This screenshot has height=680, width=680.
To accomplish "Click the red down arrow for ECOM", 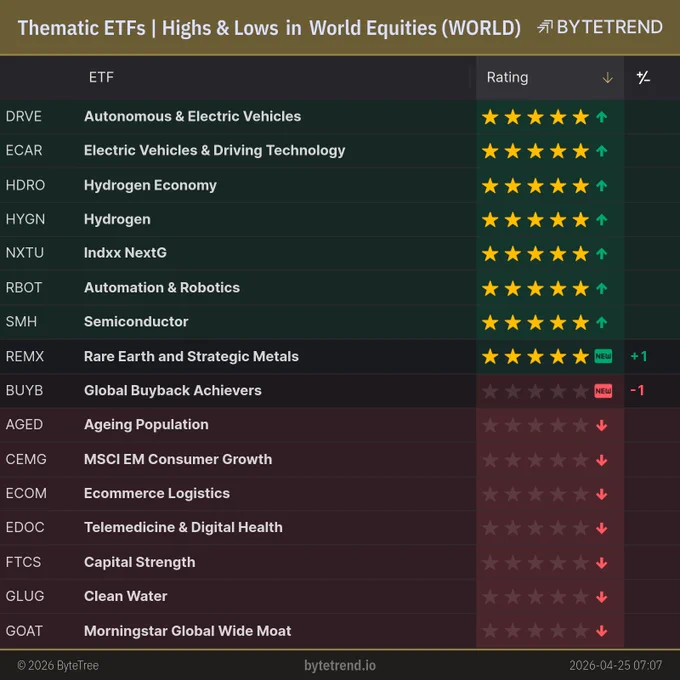I will coord(602,494).
